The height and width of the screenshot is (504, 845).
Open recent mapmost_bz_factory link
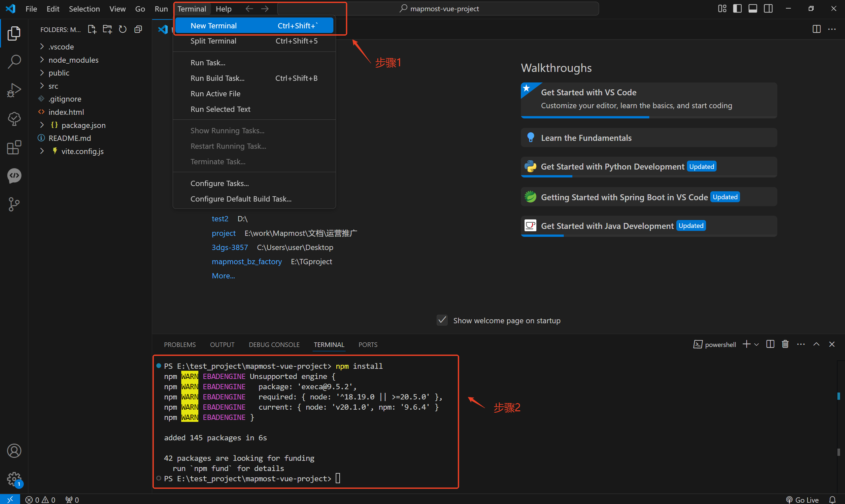point(247,262)
